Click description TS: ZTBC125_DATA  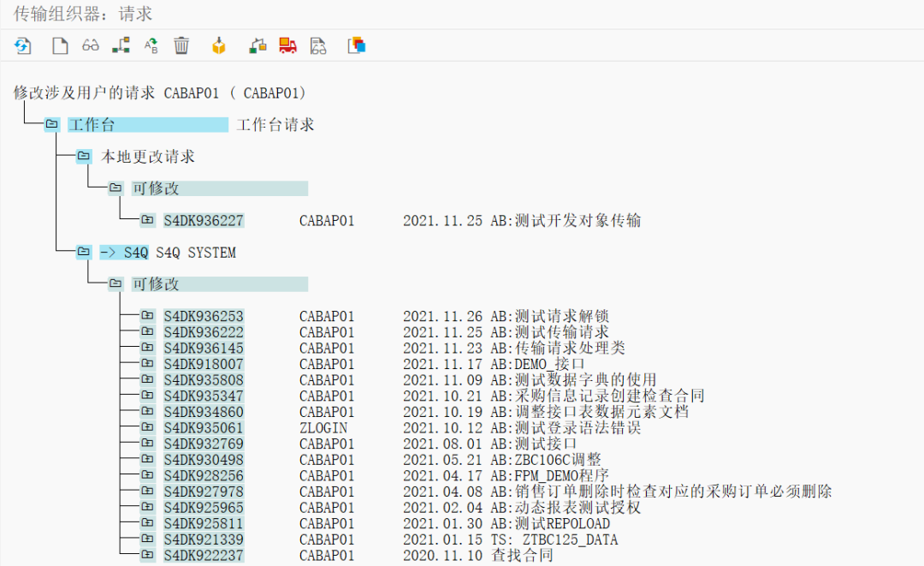tap(554, 539)
